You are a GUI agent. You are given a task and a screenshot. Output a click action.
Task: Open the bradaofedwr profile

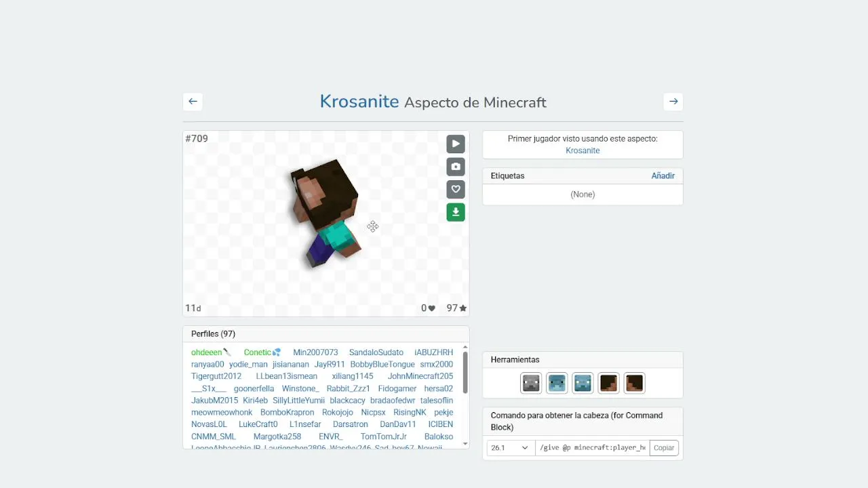(x=393, y=401)
